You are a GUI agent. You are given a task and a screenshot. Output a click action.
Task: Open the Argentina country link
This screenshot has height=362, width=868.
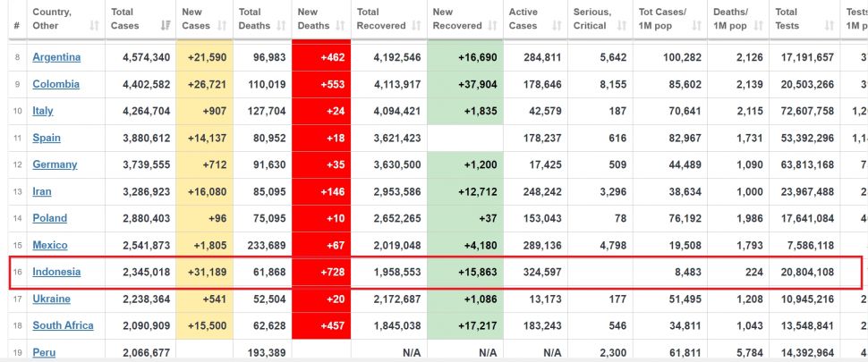56,57
